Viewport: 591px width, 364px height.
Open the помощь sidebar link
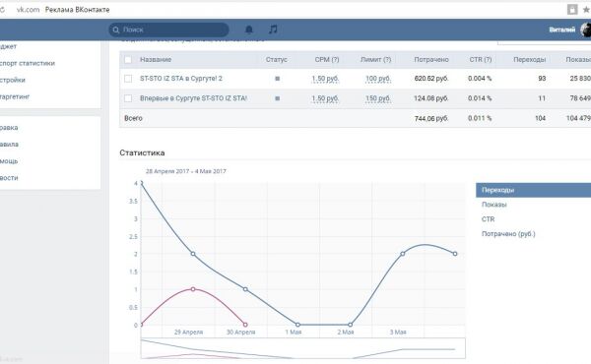(x=9, y=161)
